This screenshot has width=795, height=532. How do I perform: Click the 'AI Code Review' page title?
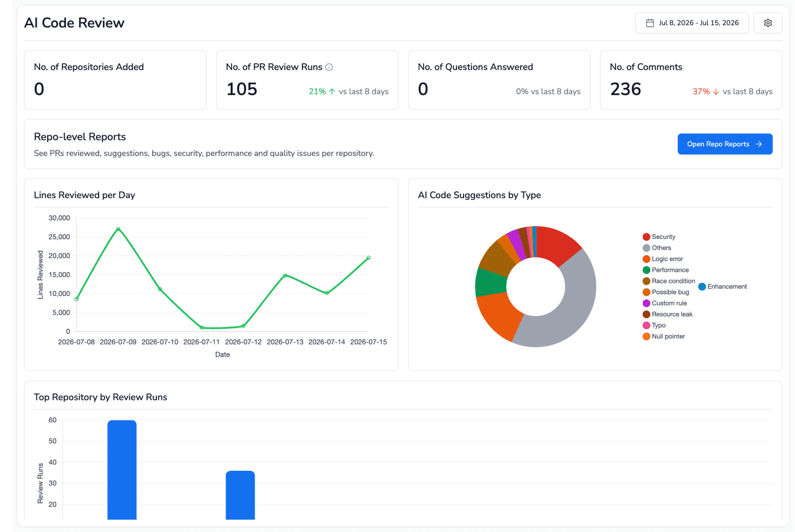74,23
